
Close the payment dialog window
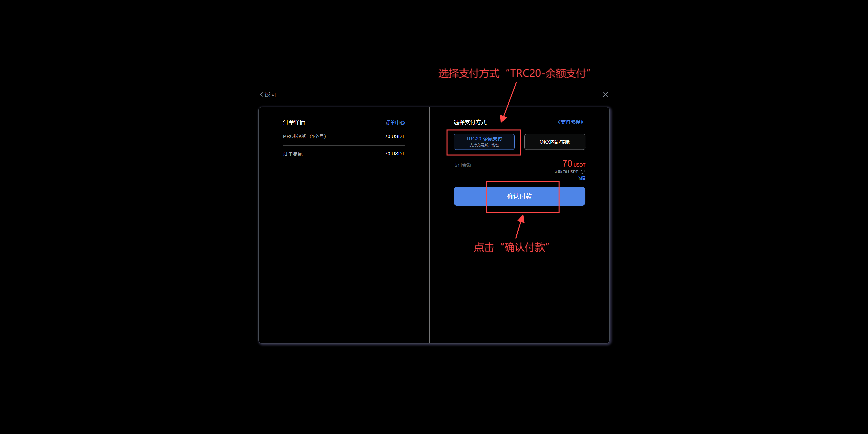click(x=605, y=94)
